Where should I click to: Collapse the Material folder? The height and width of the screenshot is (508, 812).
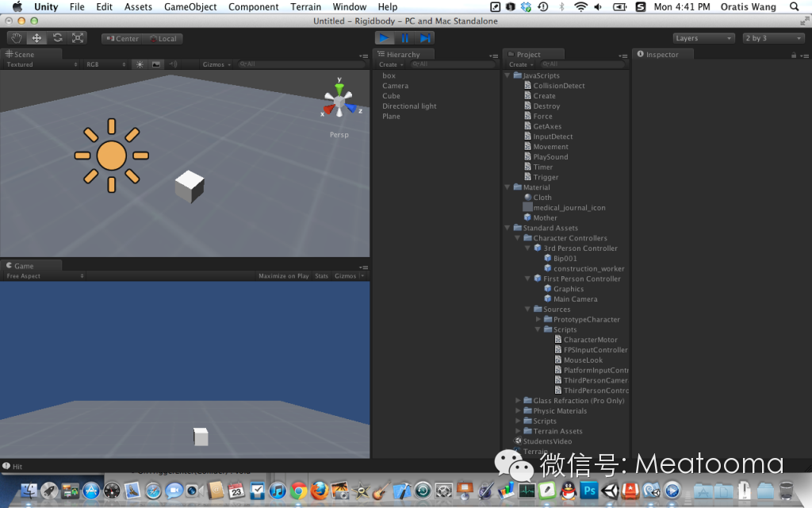click(507, 187)
